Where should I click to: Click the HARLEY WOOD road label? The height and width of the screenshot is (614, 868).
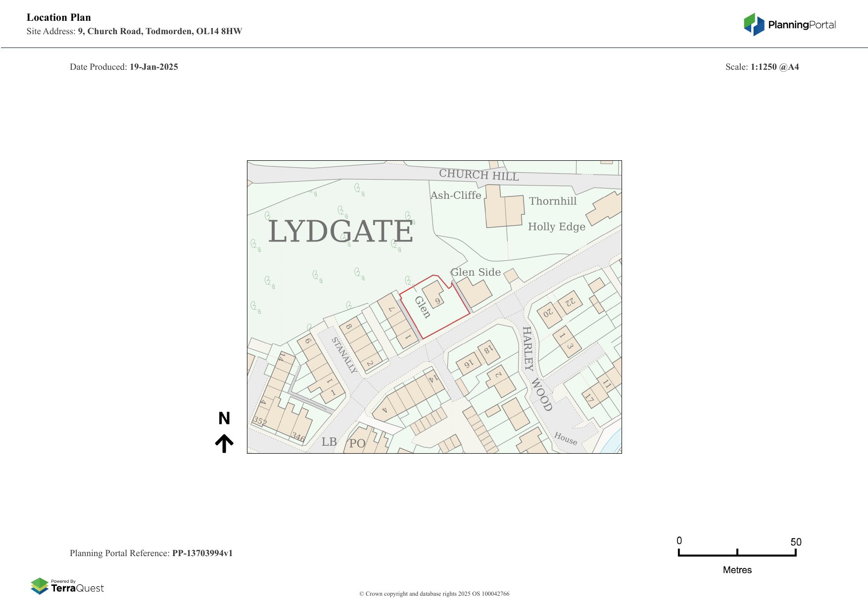(536, 369)
